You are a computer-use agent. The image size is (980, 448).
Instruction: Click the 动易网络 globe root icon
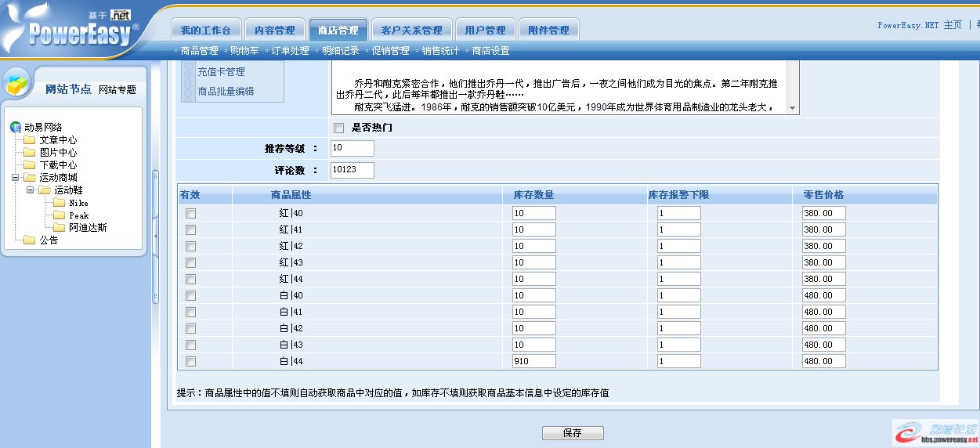click(x=16, y=128)
